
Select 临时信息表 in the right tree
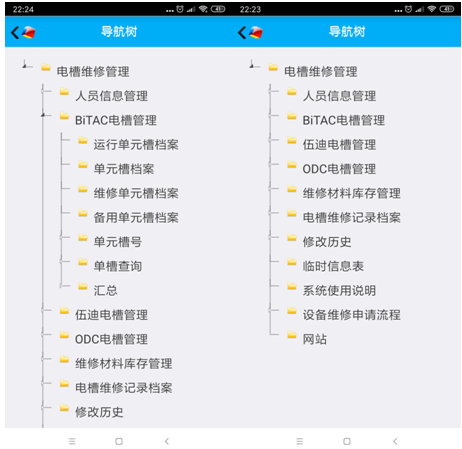click(333, 266)
